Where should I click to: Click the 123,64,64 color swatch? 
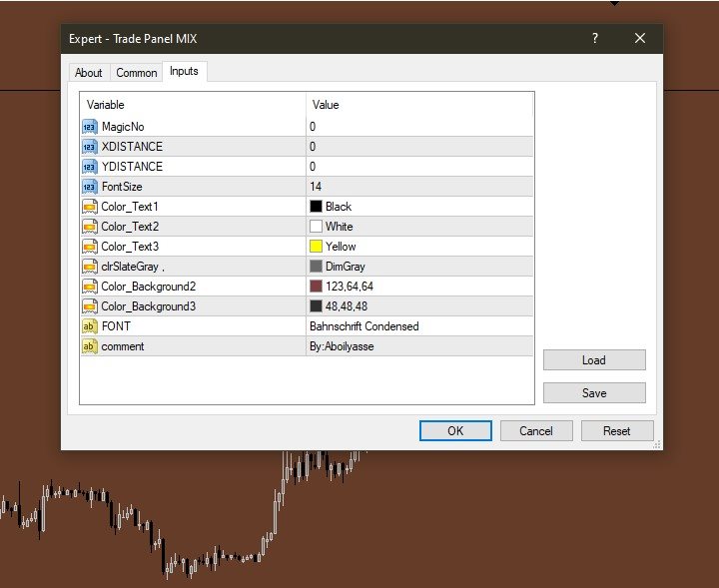click(316, 287)
